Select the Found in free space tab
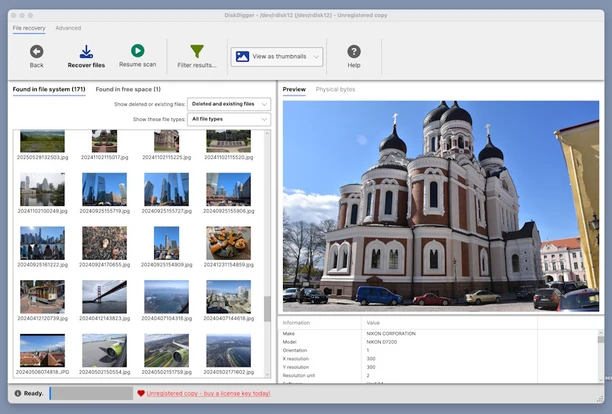The width and height of the screenshot is (612, 414). 128,90
